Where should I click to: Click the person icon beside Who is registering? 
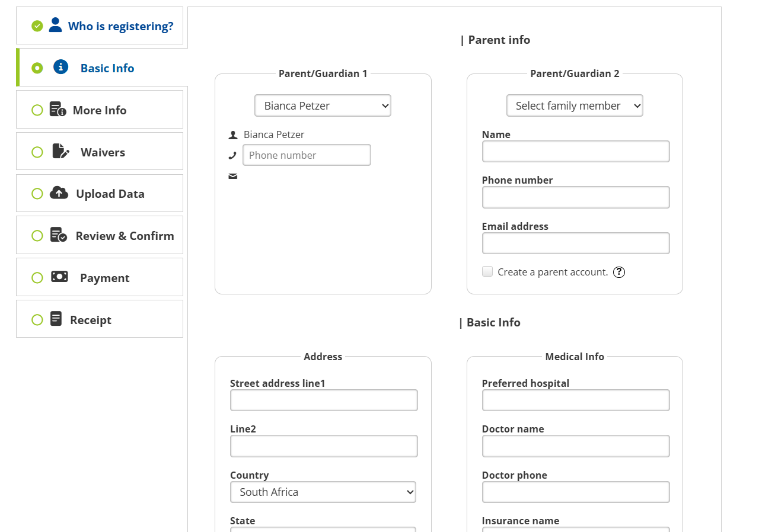pos(55,25)
